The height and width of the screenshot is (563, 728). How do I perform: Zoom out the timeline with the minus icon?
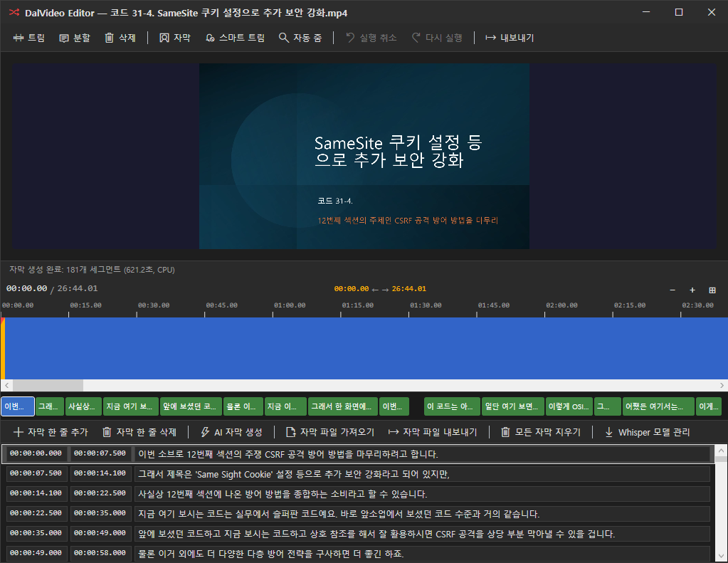point(672,290)
